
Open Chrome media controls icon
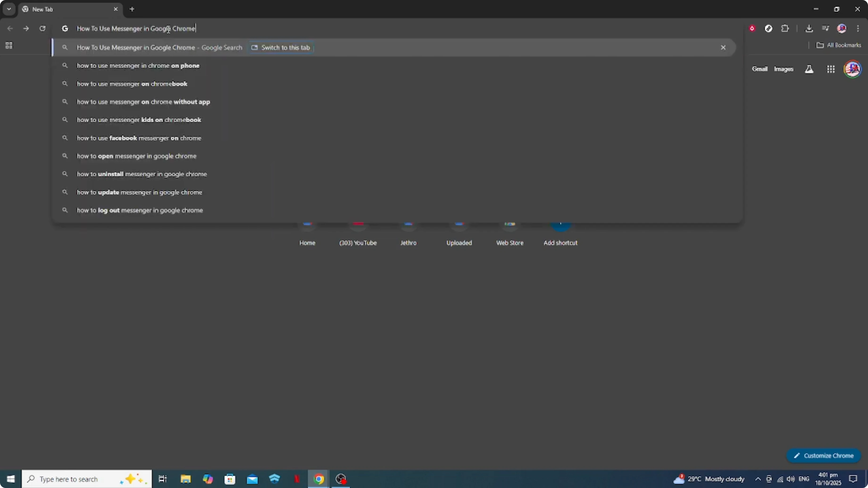pos(826,28)
